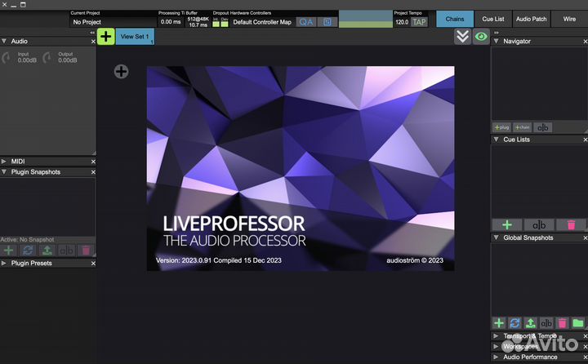Click the Audio Input gain knob

[7, 57]
